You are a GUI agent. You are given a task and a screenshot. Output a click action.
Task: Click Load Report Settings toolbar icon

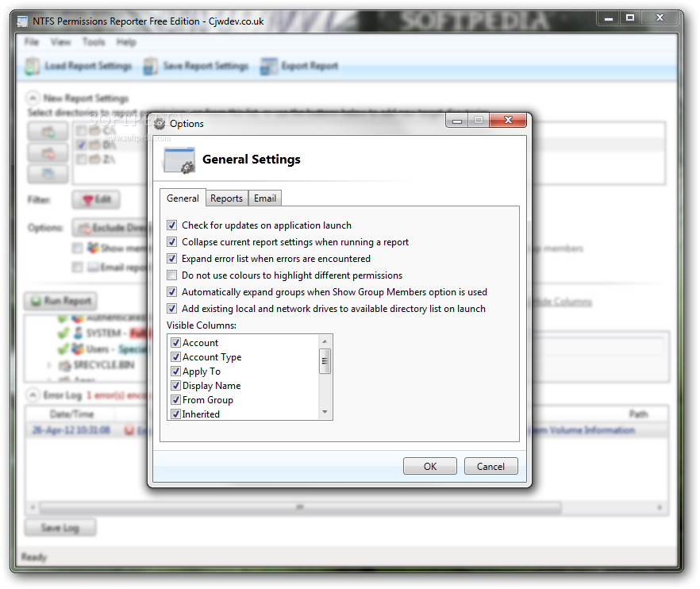pos(32,66)
